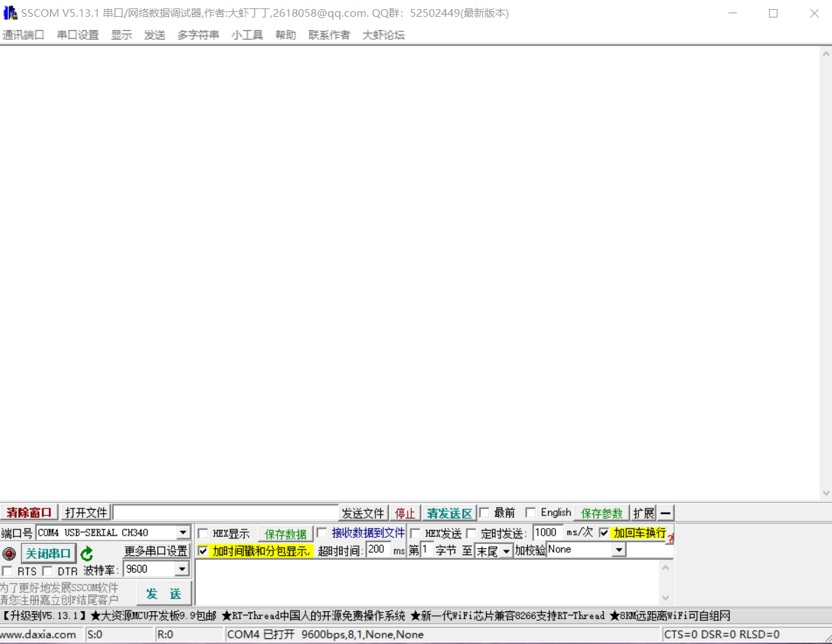Open the 多字符串 menu

tap(198, 34)
